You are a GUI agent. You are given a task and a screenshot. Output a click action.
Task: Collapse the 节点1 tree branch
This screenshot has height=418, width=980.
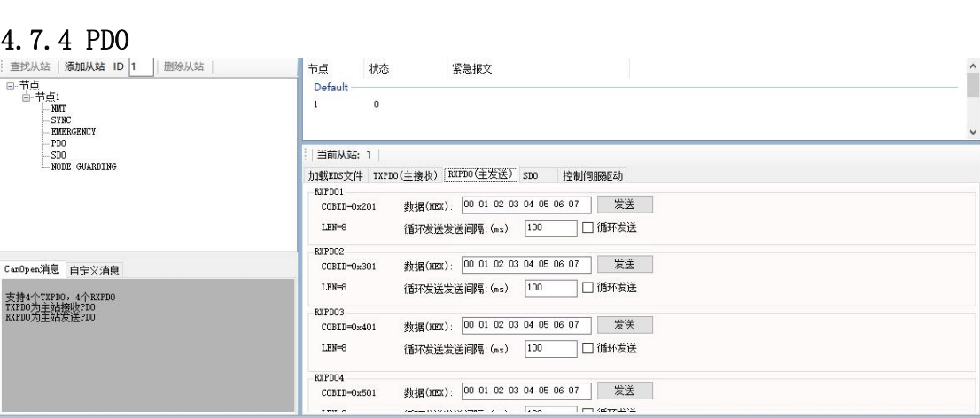coord(26,97)
